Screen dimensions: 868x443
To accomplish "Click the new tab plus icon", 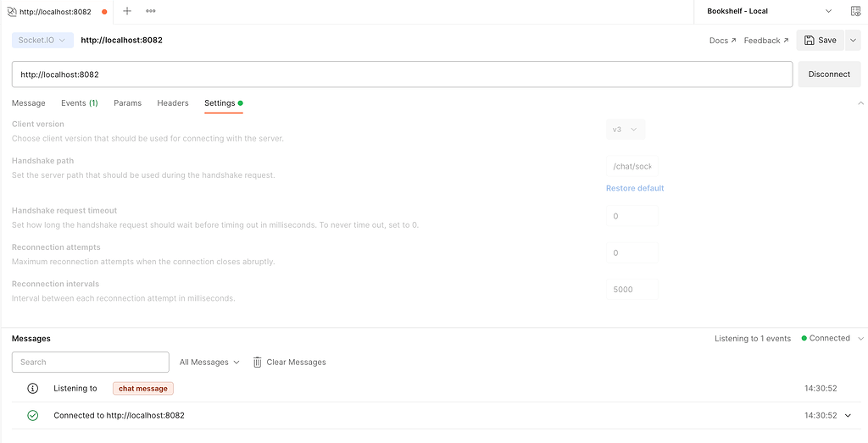I will point(127,11).
